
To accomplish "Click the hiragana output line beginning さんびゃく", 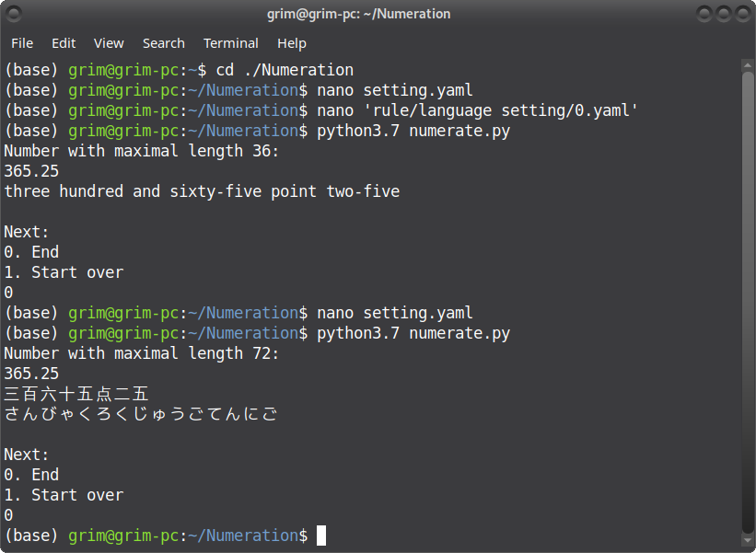I will click(x=141, y=414).
